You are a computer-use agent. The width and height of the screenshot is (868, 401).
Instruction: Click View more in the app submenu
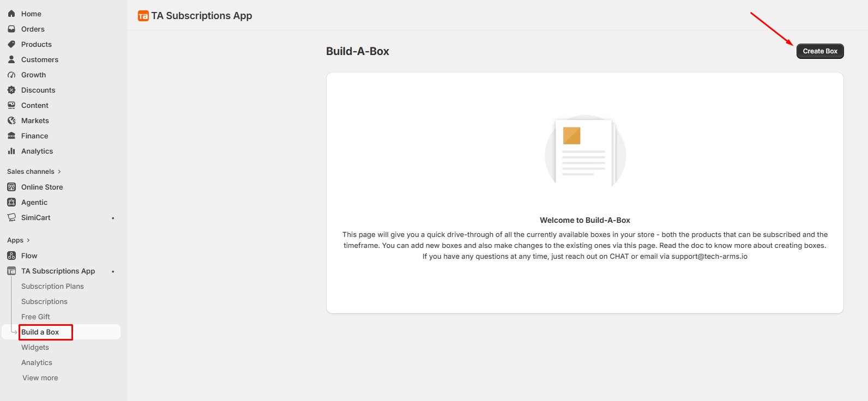(40, 378)
